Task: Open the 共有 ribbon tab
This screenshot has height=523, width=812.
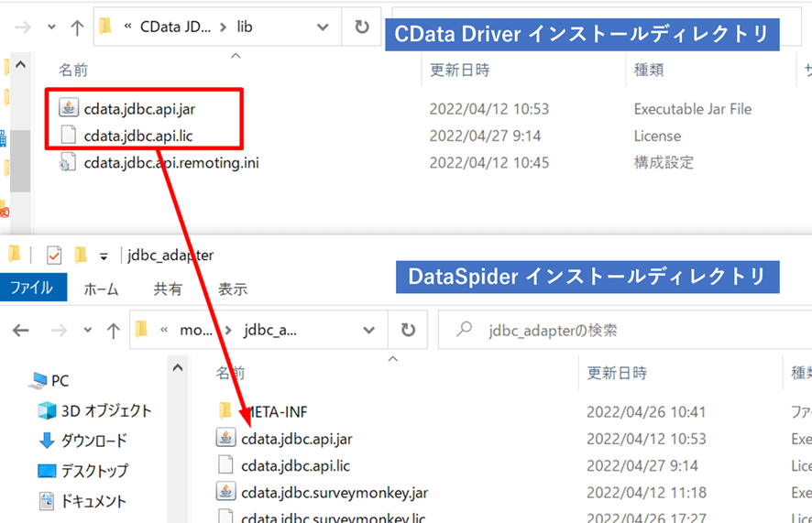Action: pos(168,289)
